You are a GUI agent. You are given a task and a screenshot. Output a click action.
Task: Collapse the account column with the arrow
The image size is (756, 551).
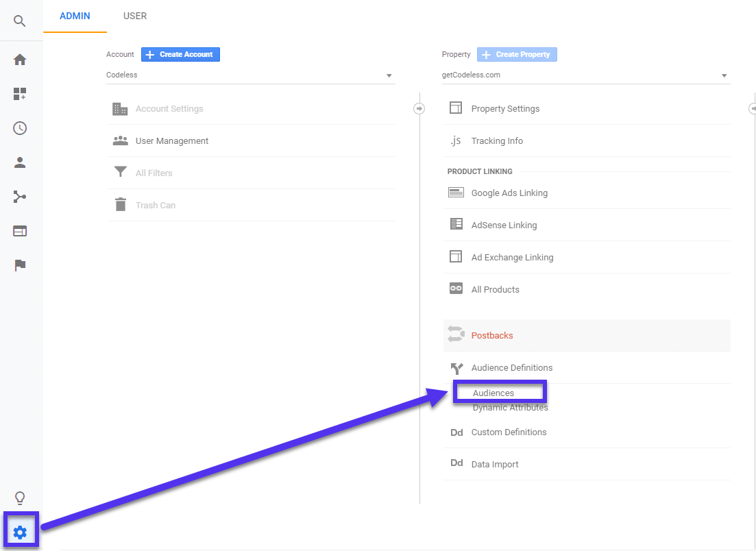(x=419, y=108)
